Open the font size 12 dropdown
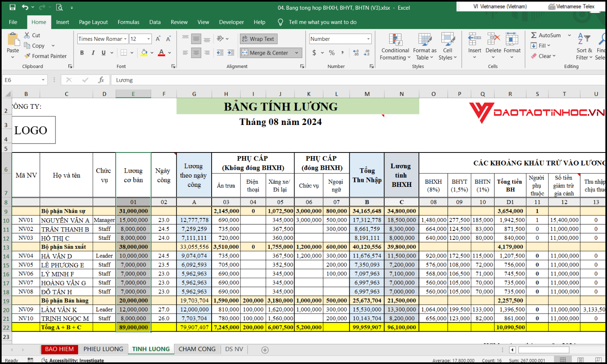This screenshot has height=364, width=607. click(149, 39)
